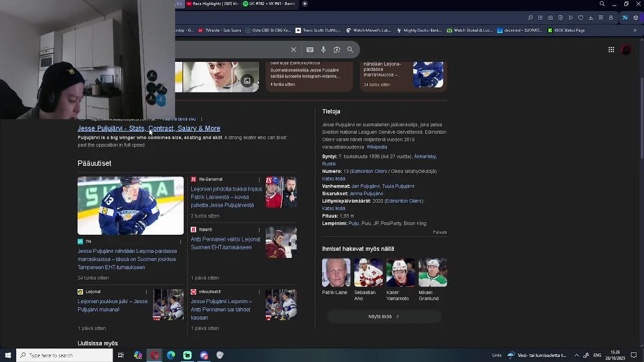This screenshot has width=644, height=362.
Task: Open the Google account avatar
Action: [x=626, y=50]
